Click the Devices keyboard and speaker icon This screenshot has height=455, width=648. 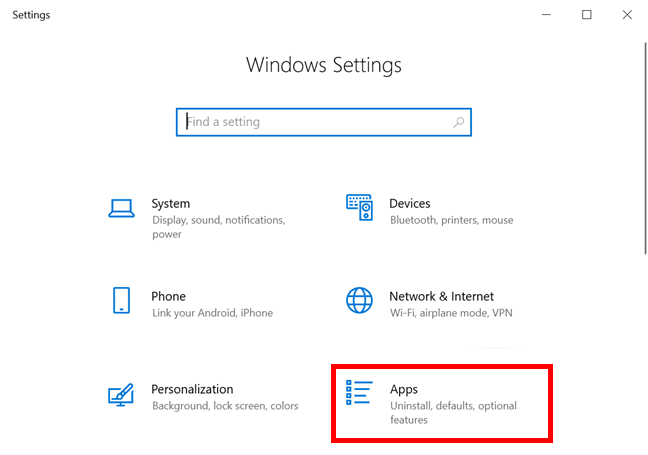pos(359,208)
